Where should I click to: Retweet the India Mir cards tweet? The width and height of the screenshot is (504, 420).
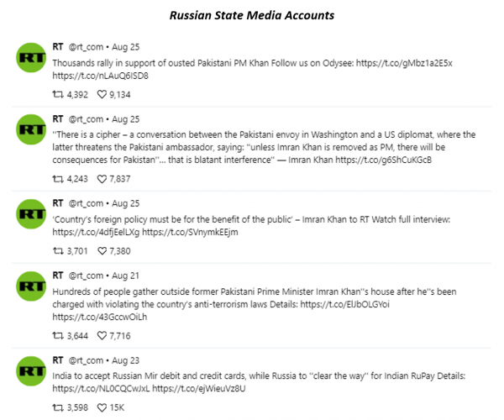click(x=58, y=407)
